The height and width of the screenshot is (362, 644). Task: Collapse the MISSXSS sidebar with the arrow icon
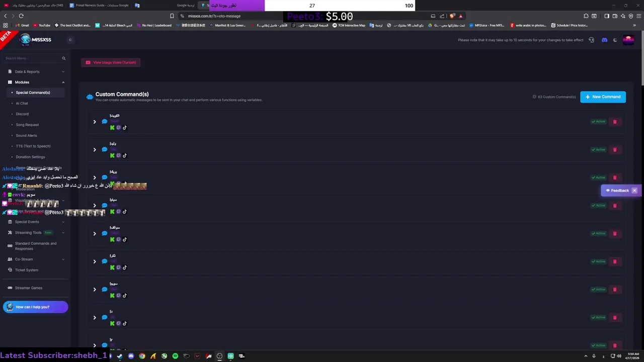click(x=70, y=40)
